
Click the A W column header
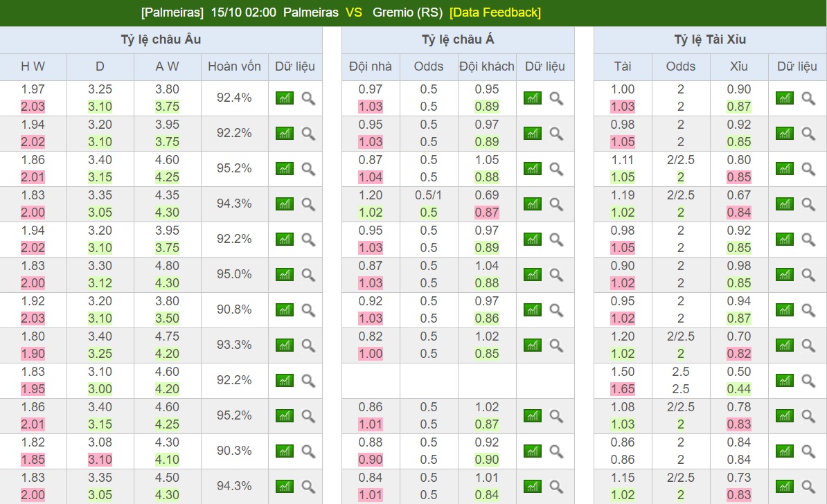pos(167,66)
